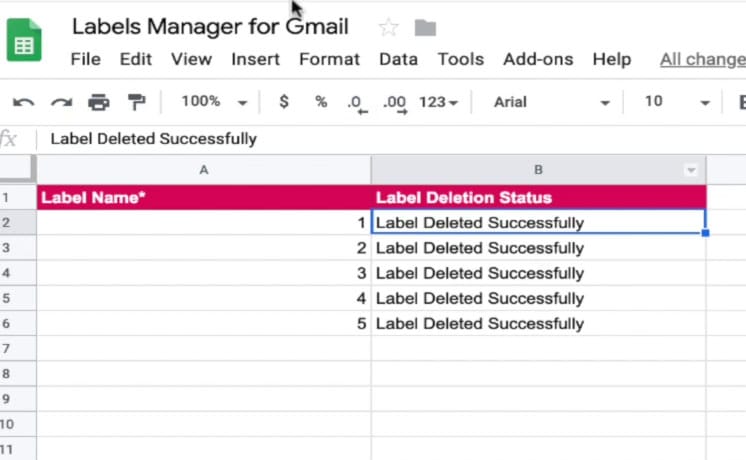Image resolution: width=746 pixels, height=460 pixels.
Task: Select cell B4 Label Deleted Successfully
Action: coord(539,273)
